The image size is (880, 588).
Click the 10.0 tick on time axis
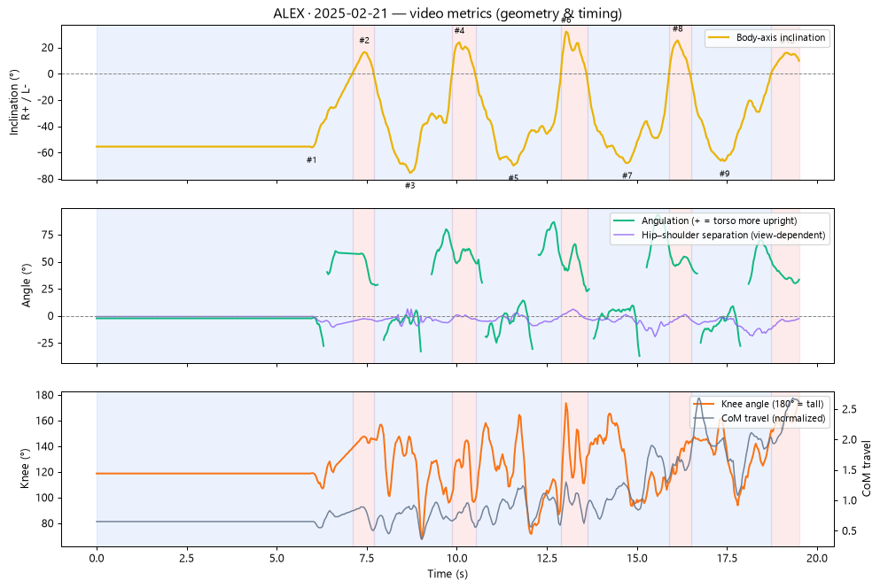[x=456, y=558]
